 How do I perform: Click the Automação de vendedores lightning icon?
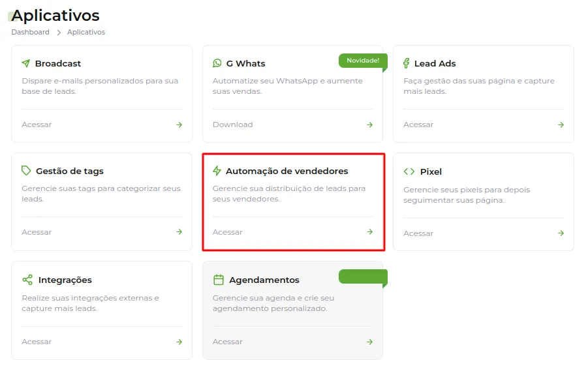[x=217, y=171]
